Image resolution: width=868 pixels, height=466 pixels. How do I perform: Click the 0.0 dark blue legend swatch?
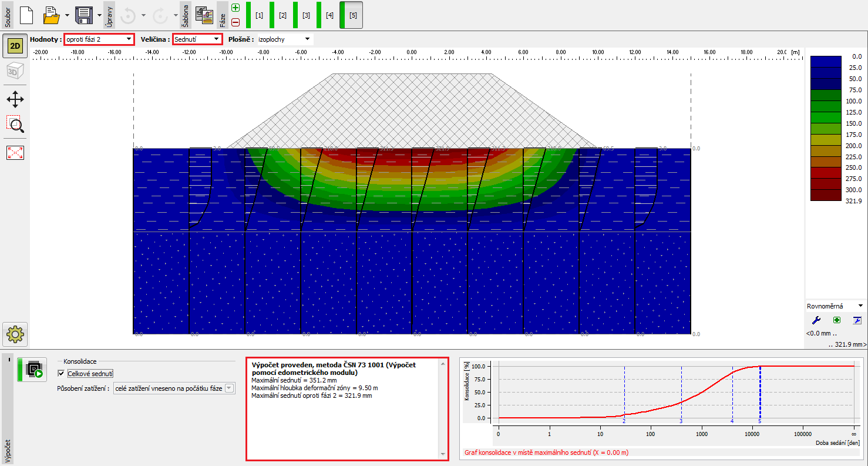827,61
